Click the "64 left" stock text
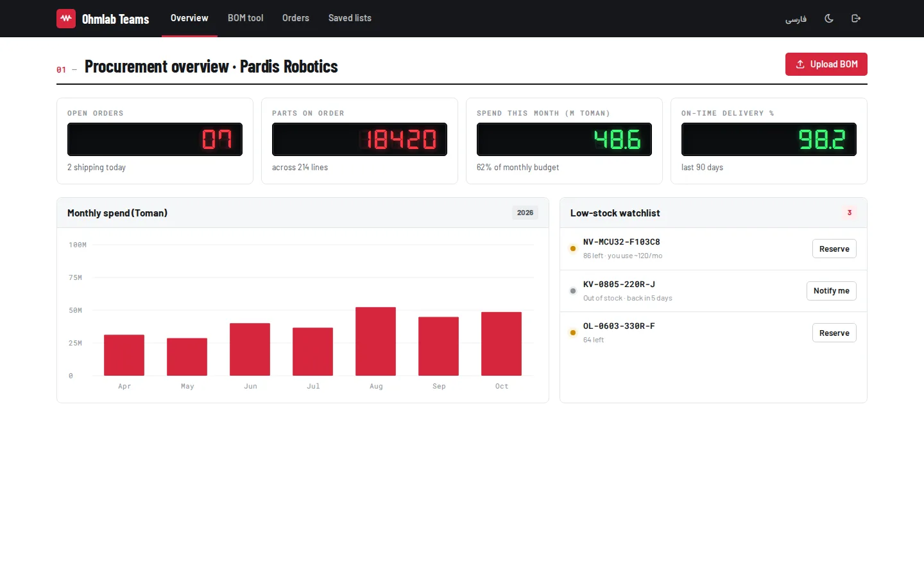This screenshot has height=578, width=924. (594, 340)
